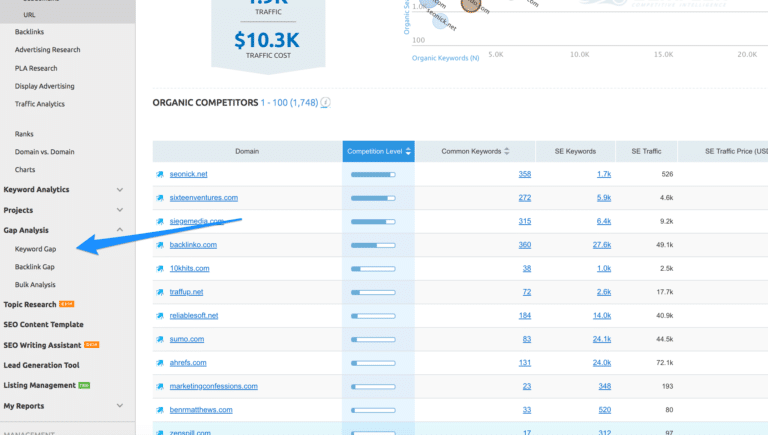Screen dimensions: 768x435
Task: Open Bulk Analysis tool
Action: pos(35,285)
